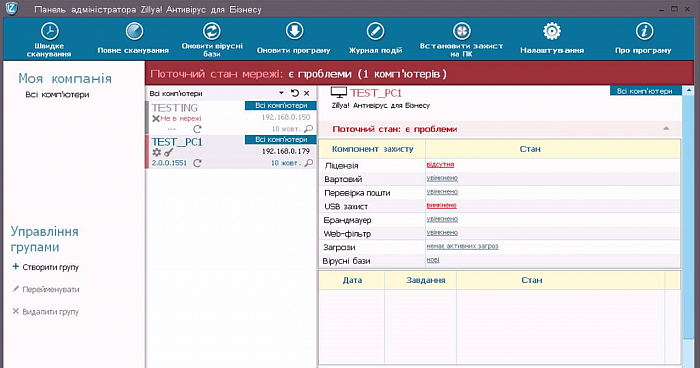Screen dimensions: 700x368
Task: Click the Web-фільтр увімкнено status link
Action: tap(442, 233)
